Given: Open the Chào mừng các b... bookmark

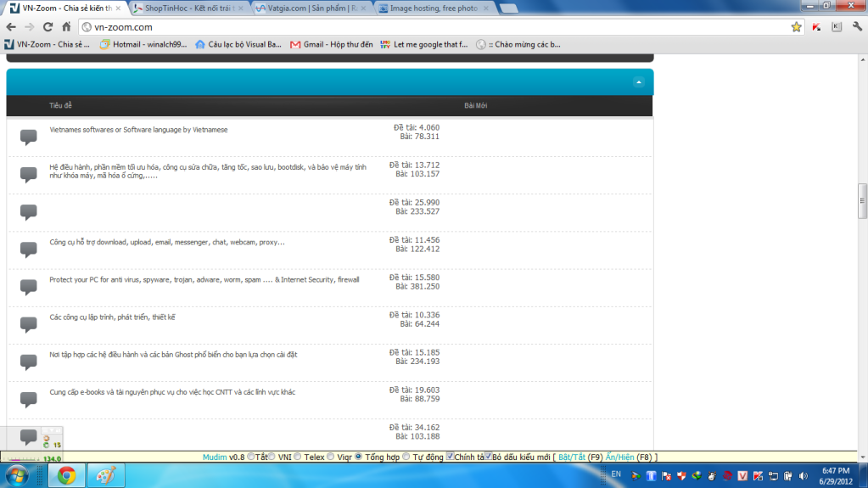Looking at the screenshot, I should pos(518,44).
